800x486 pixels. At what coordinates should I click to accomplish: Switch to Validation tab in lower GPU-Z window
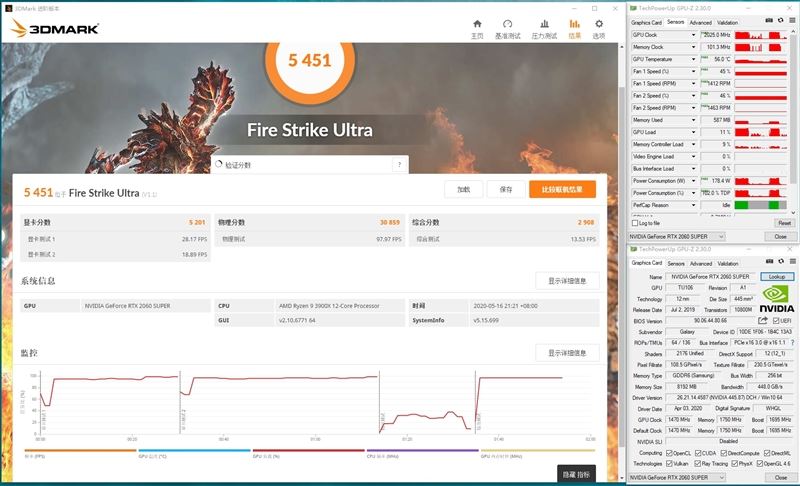pos(728,264)
